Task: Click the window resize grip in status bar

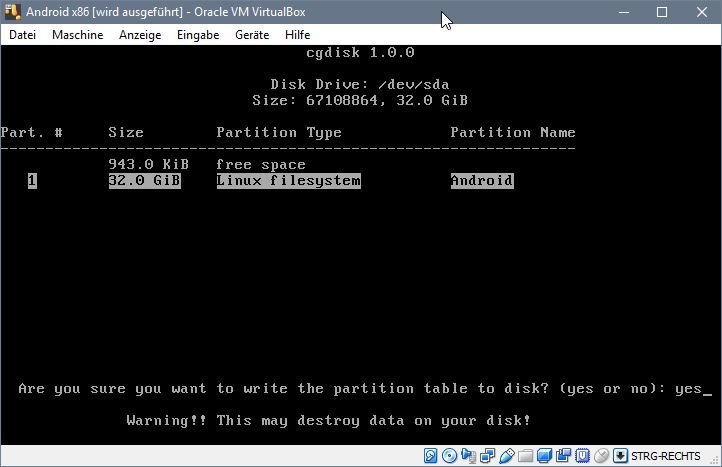Action: point(715,460)
